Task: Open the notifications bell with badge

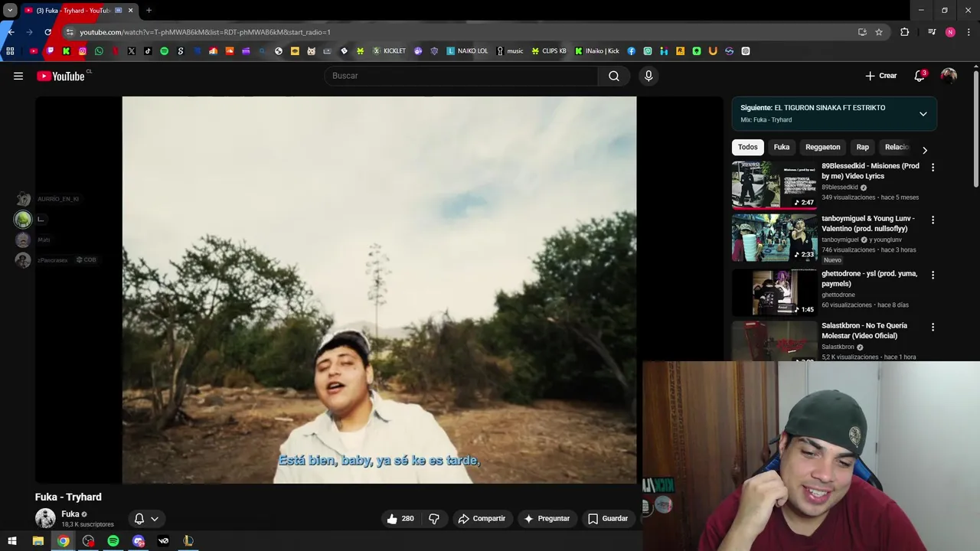Action: click(x=920, y=76)
